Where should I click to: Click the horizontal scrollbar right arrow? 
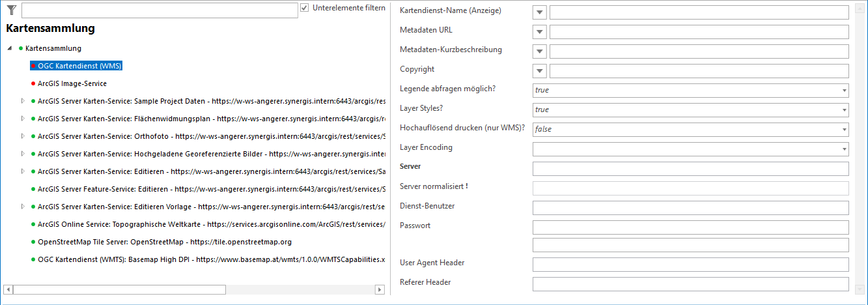pos(380,289)
